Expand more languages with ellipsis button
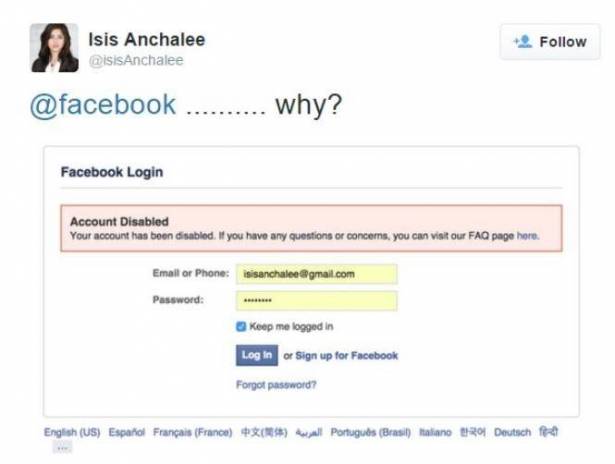Screen dimensions: 615x464 tap(62, 448)
